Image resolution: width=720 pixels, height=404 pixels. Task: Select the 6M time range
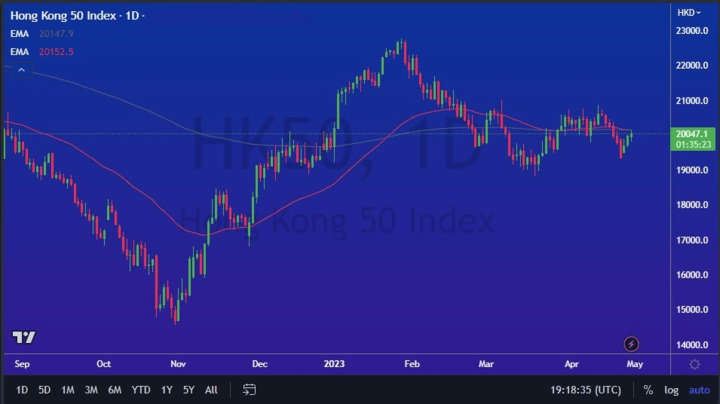[114, 390]
